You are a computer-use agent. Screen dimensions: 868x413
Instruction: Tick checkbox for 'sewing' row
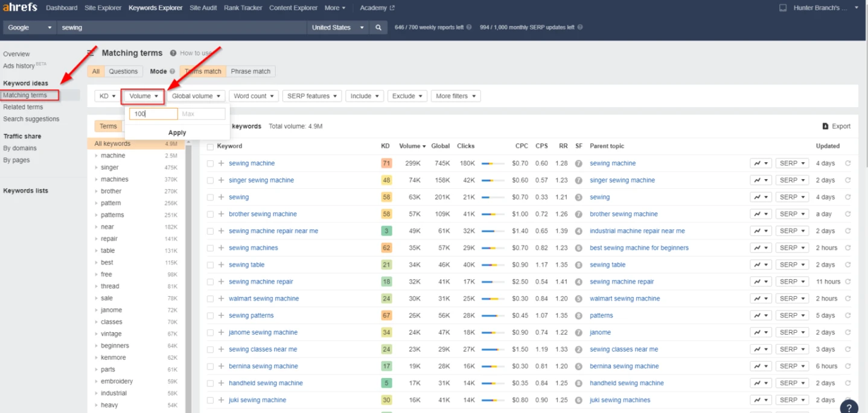[x=210, y=197]
